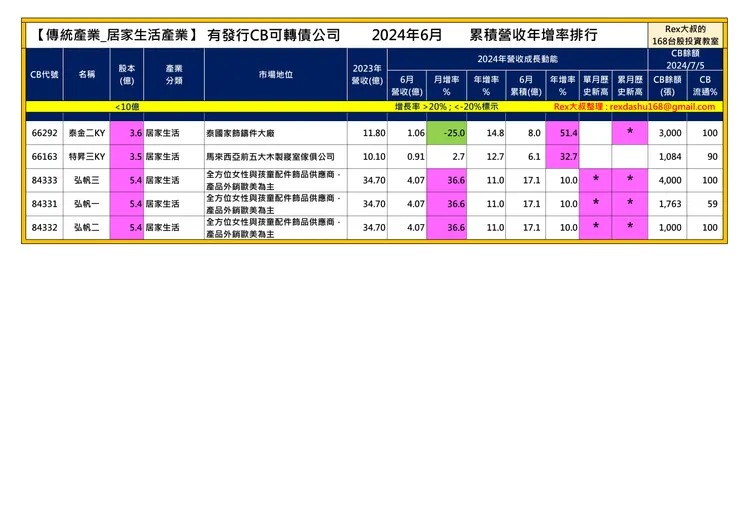Click the green -25.0 monthly growth cell
This screenshot has height=523, width=740.
point(446,133)
